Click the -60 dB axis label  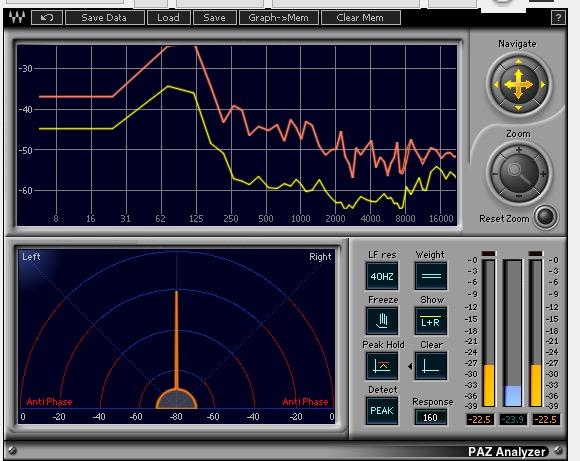(25, 191)
